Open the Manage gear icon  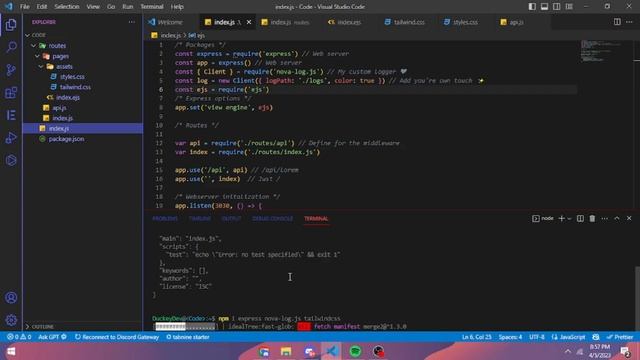coord(11,320)
